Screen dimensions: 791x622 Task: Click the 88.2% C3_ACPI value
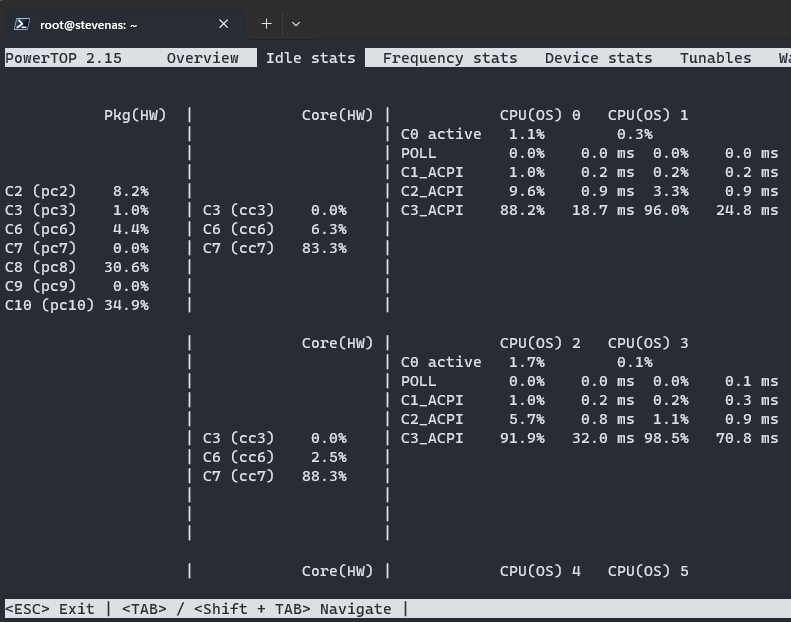point(522,210)
